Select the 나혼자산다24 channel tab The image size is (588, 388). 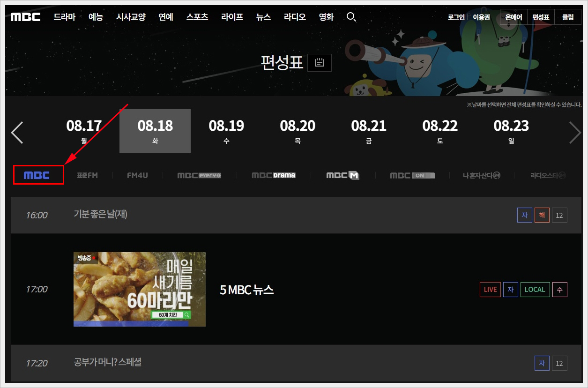click(482, 175)
